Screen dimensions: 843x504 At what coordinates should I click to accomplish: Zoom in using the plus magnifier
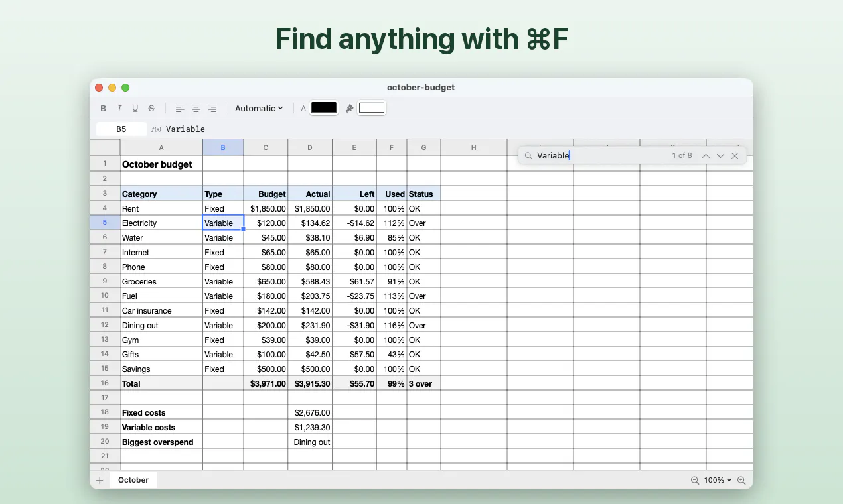tap(741, 480)
